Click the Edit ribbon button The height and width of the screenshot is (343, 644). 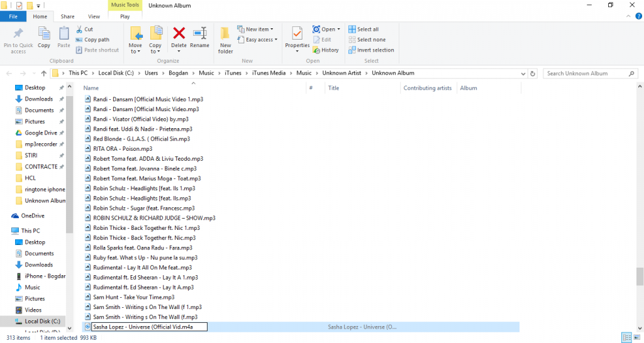[x=323, y=40]
